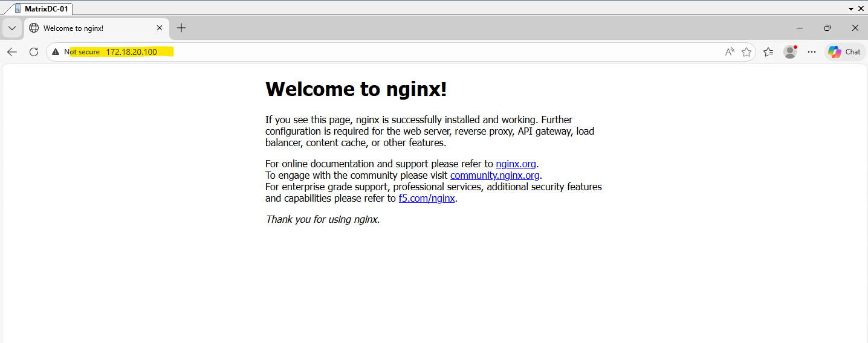The height and width of the screenshot is (343, 868).
Task: Open the f5.com/nginx link
Action: tap(427, 198)
